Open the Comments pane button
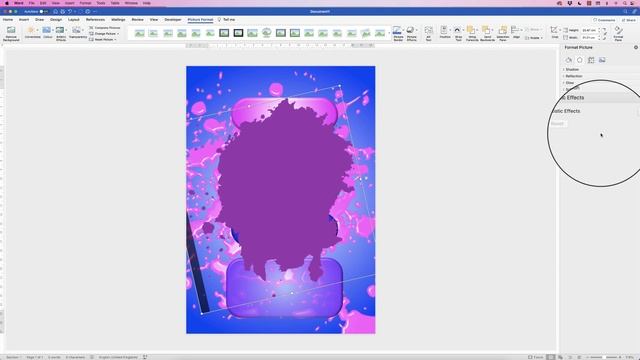 point(604,20)
